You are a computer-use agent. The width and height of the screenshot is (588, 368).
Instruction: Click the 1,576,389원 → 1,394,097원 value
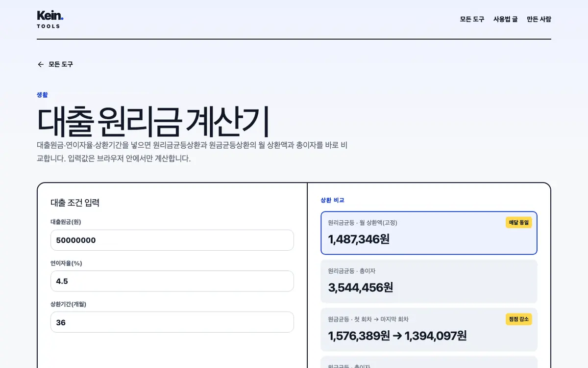[397, 336]
